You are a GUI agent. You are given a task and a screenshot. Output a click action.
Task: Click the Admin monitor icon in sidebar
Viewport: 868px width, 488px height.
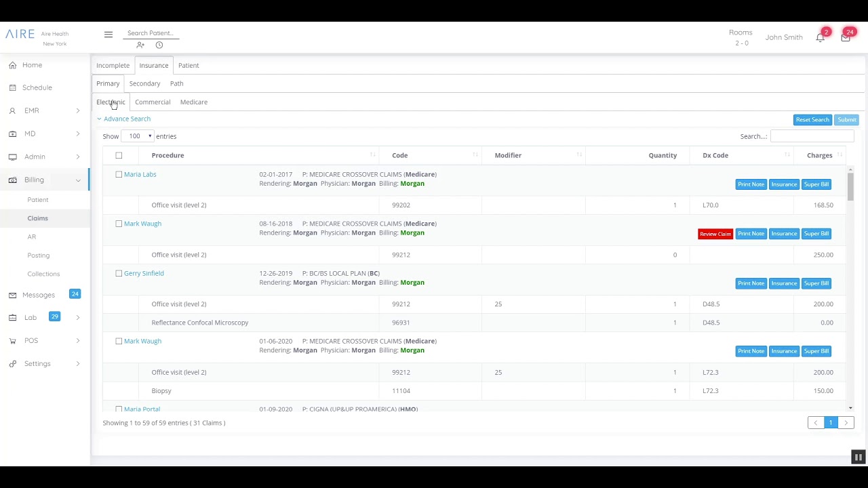[x=13, y=157]
